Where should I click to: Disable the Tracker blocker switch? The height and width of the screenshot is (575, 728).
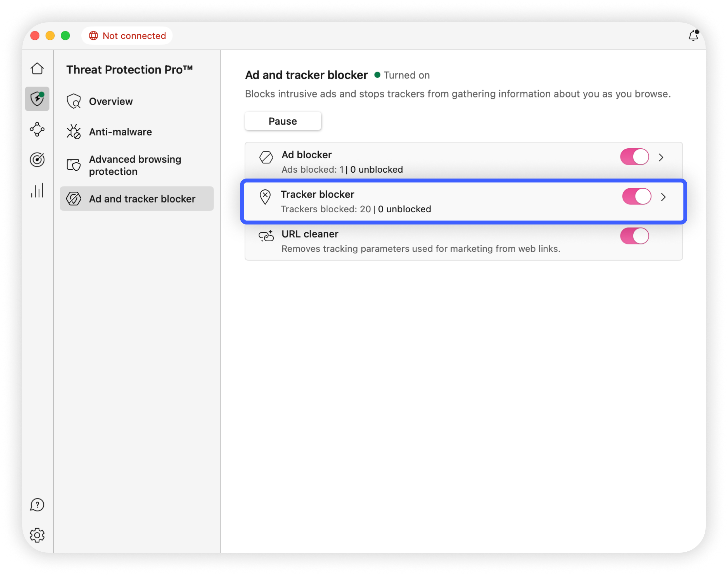coord(637,197)
